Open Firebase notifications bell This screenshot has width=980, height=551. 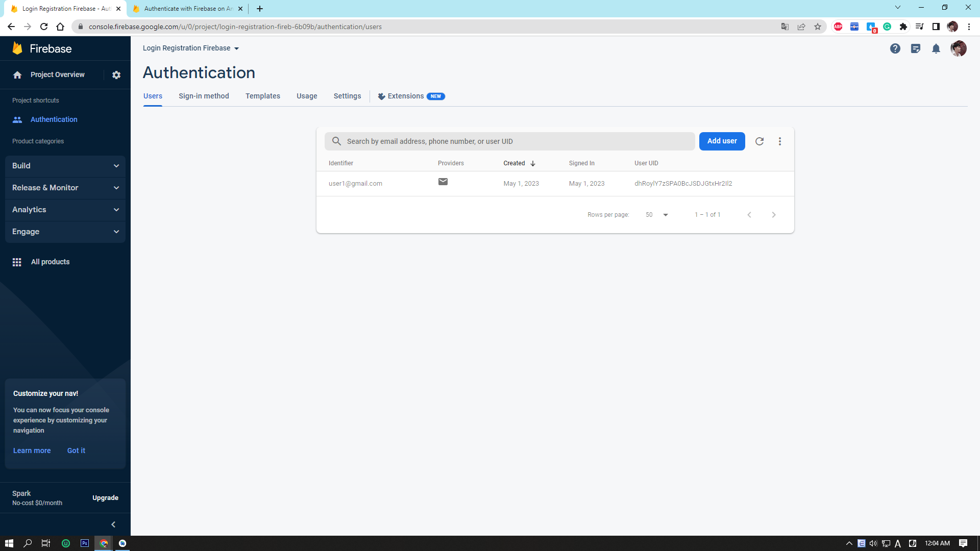(937, 48)
